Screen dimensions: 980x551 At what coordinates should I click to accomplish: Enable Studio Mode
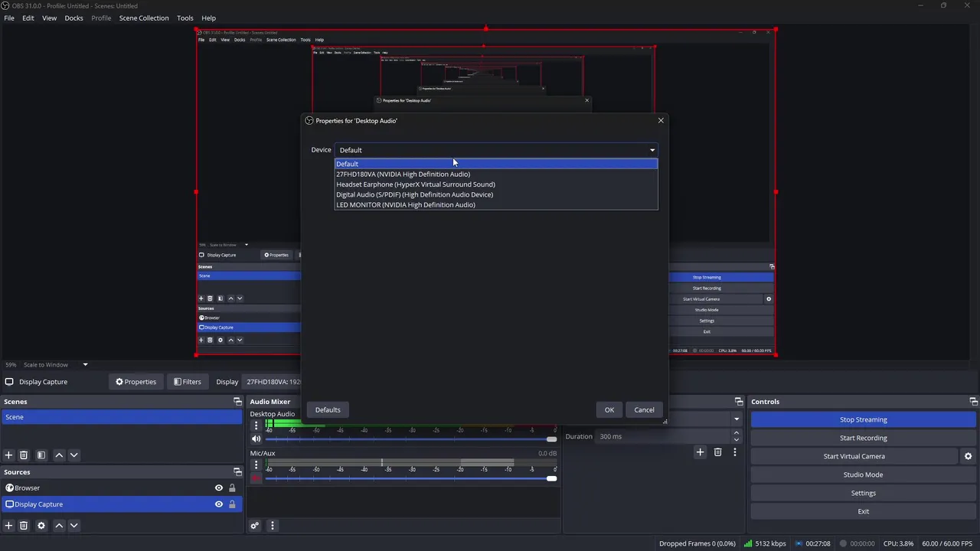pos(863,474)
